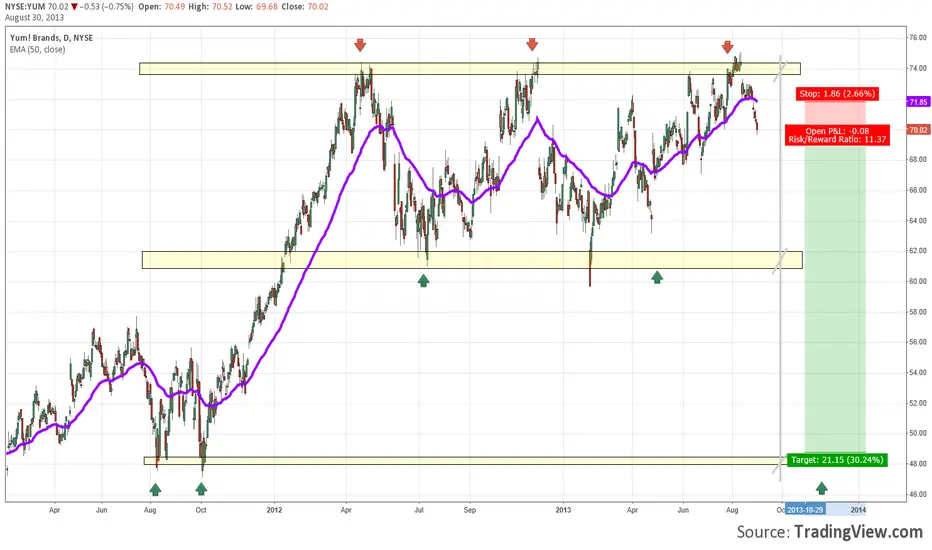Click the 56.00 price axis label
Screen dimensions: 932x550
click(917, 342)
